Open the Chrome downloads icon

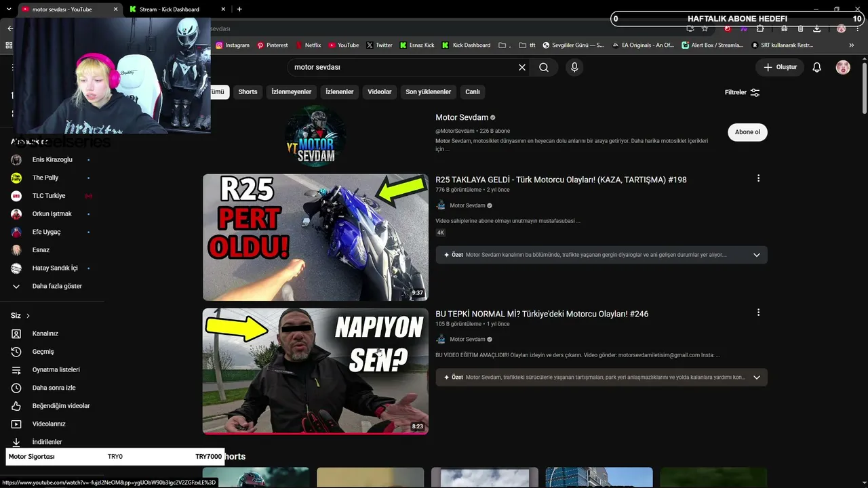[x=816, y=28]
